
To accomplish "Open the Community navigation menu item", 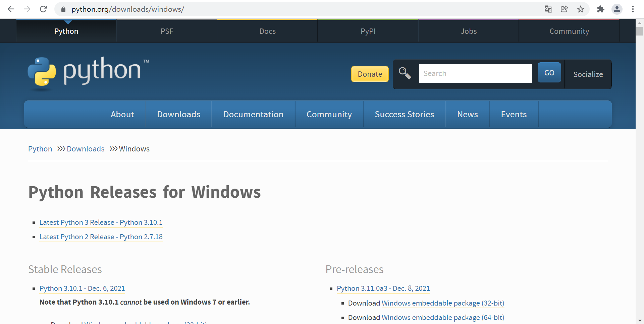I will click(329, 114).
